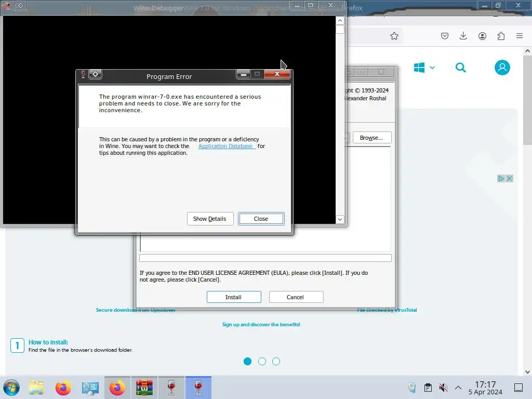The width and height of the screenshot is (532, 399).
Task: Expand hidden system tray icons arrow
Action: [458, 388]
